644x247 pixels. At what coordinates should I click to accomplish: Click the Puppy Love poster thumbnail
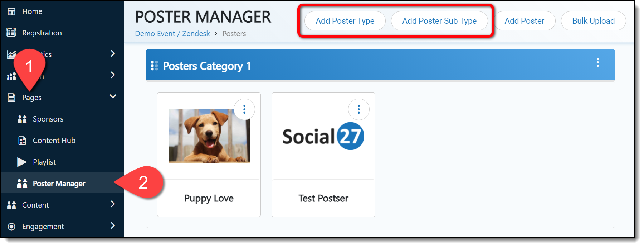[209, 136]
